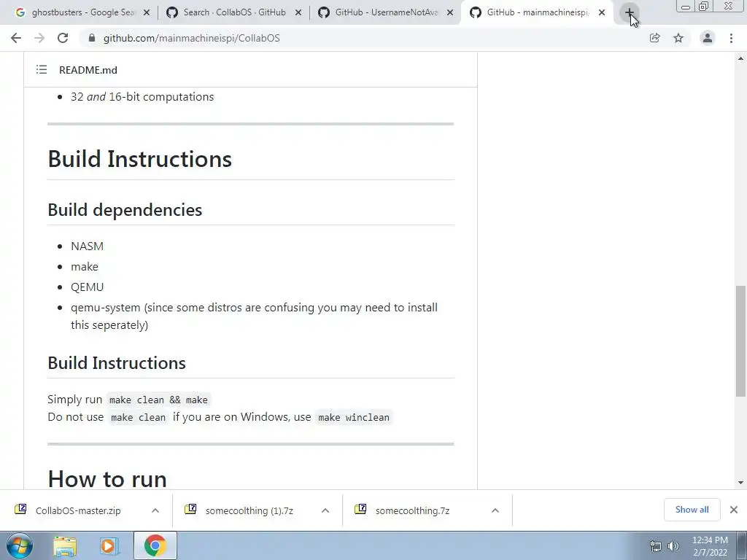This screenshot has width=747, height=560.
Task: Switch to GitHub UsernameNotAva tab
Action: [x=385, y=13]
